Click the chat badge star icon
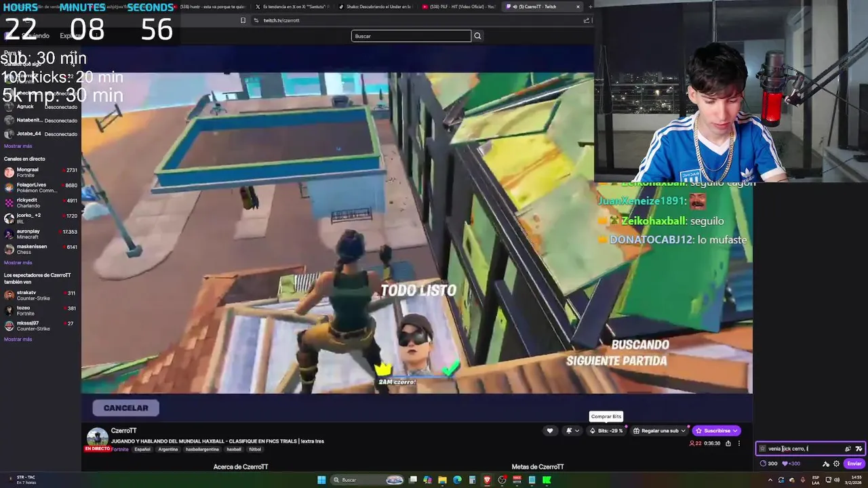The width and height of the screenshot is (868, 488). (x=762, y=449)
